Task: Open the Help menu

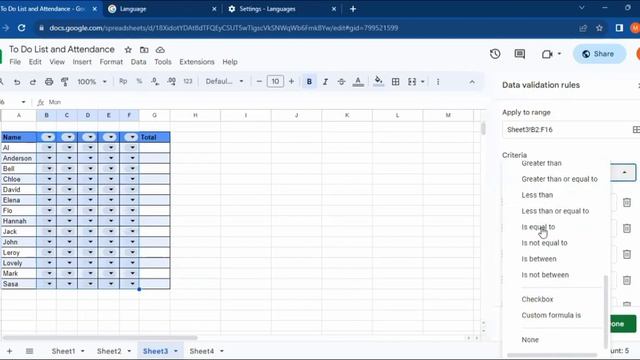Action: point(230,62)
